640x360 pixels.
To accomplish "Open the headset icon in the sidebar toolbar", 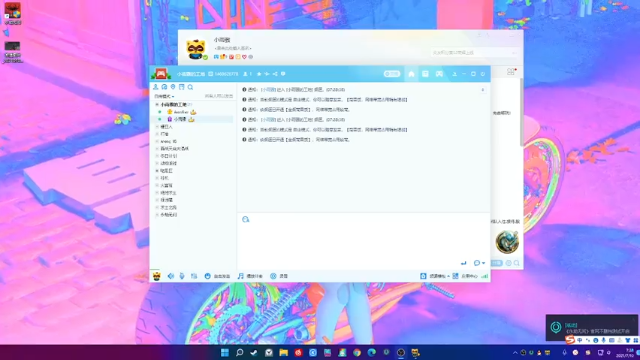I will [x=164, y=87].
